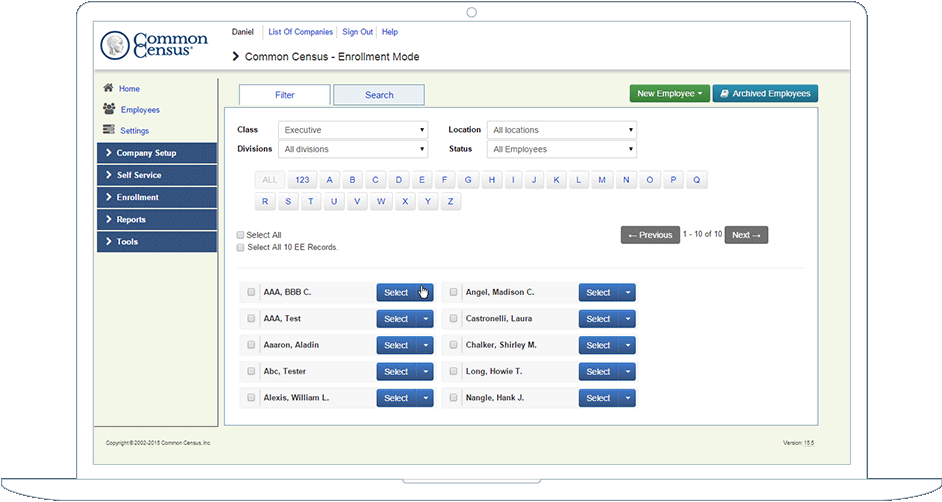Filter employees by letter M

pos(602,180)
